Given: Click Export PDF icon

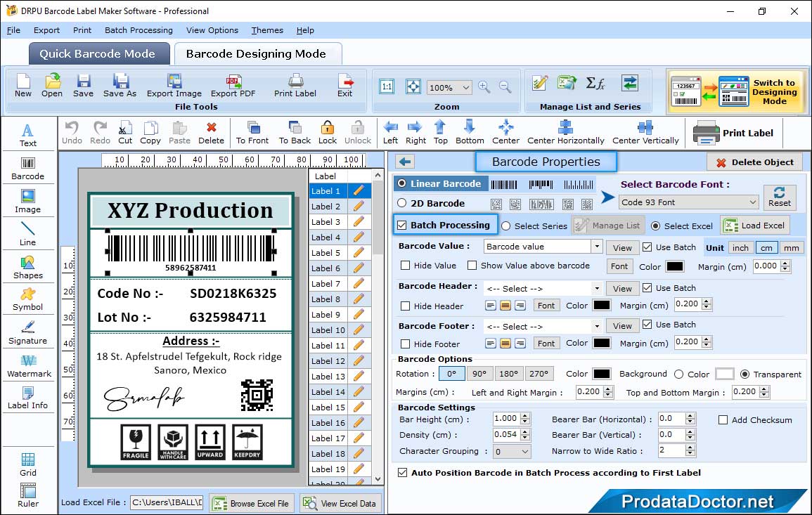Looking at the screenshot, I should tap(233, 86).
